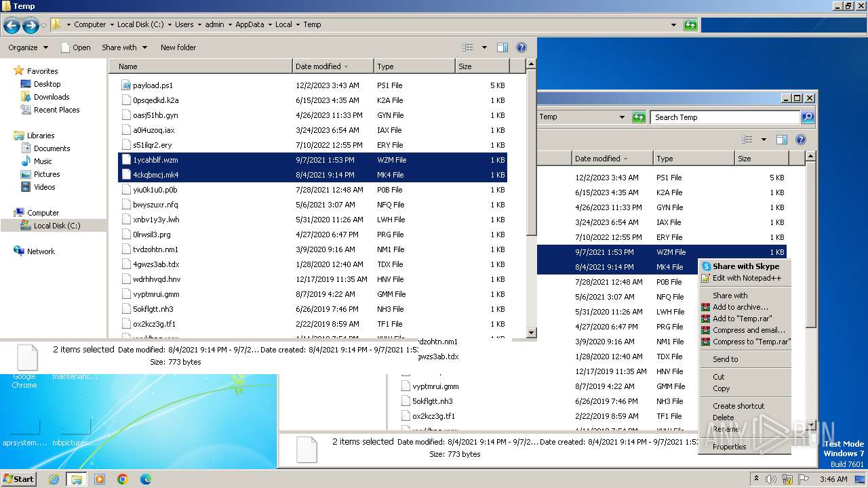The height and width of the screenshot is (488, 868).
Task: Click New folder in the toolbar
Action: click(x=178, y=47)
